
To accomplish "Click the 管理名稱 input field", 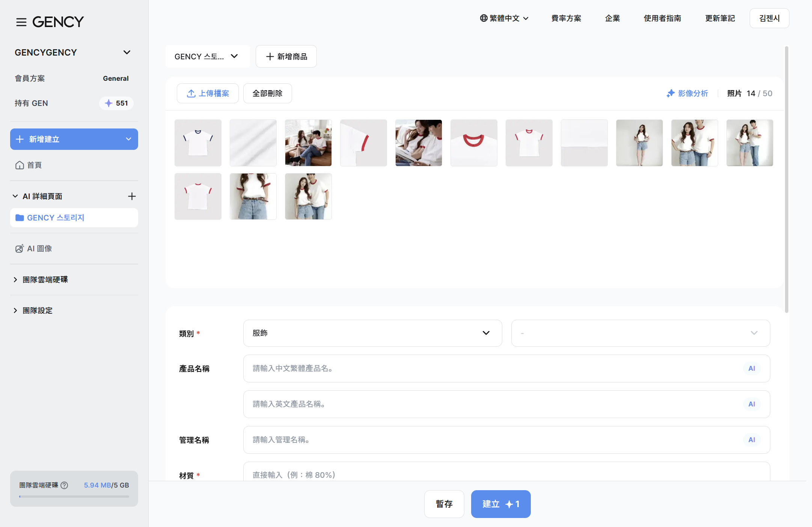I will click(506, 440).
